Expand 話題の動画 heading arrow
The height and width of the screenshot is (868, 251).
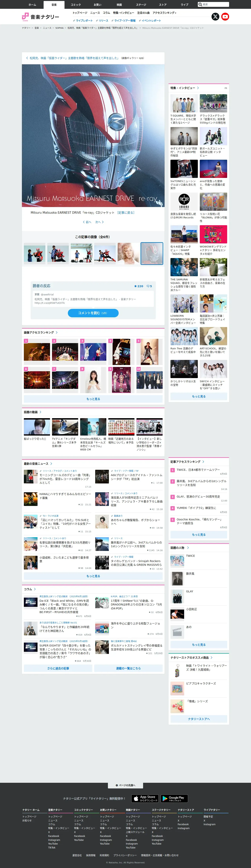40,412
